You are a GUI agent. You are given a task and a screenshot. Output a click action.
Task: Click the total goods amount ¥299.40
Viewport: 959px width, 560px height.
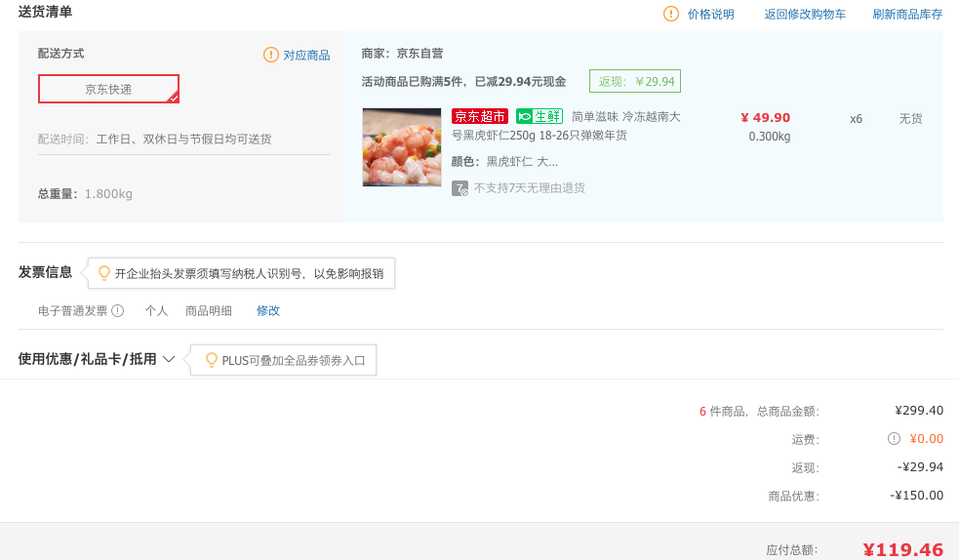tap(919, 410)
